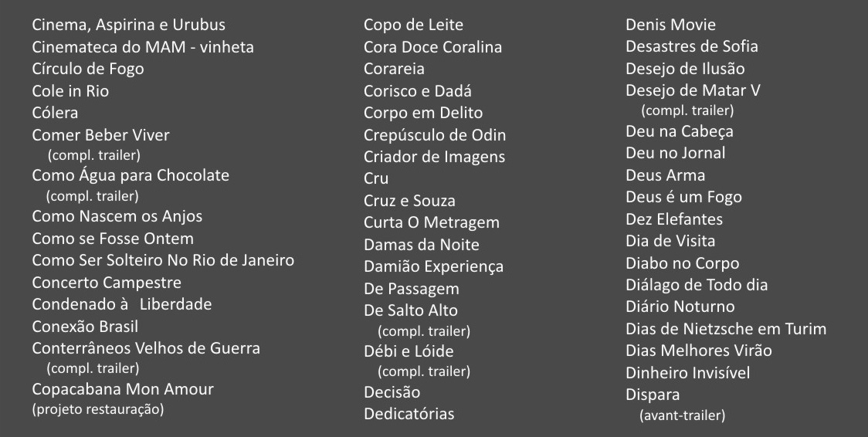Click the Débi e Lóide title
The image size is (868, 437).
409,351
